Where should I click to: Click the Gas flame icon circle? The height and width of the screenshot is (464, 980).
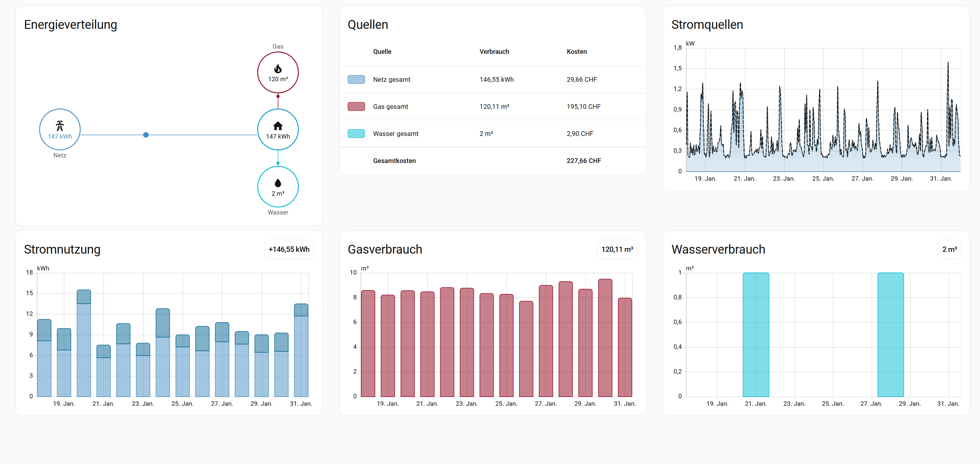(x=278, y=69)
